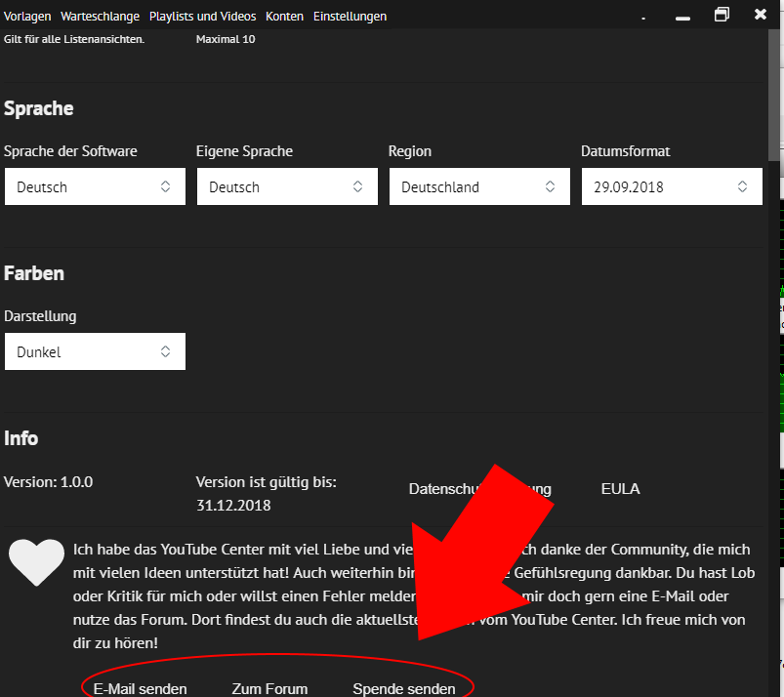Click Spende senden to donate
This screenshot has width=784, height=697.
(403, 688)
